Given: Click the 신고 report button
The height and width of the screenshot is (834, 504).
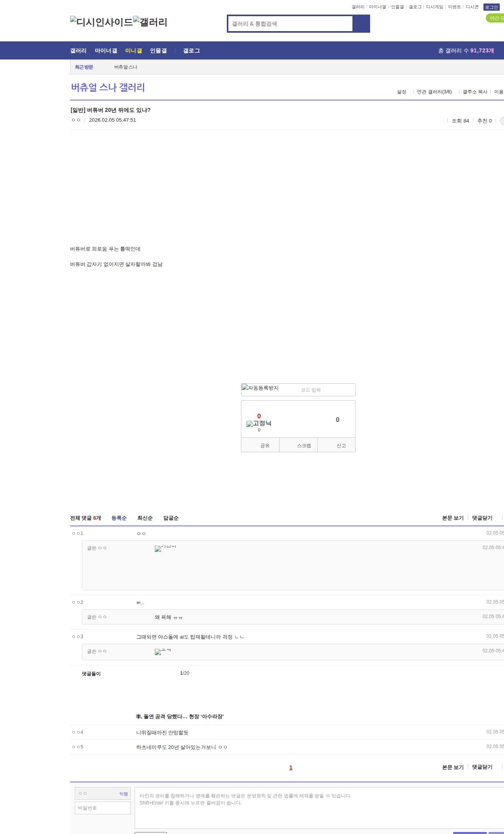Looking at the screenshot, I should (341, 446).
